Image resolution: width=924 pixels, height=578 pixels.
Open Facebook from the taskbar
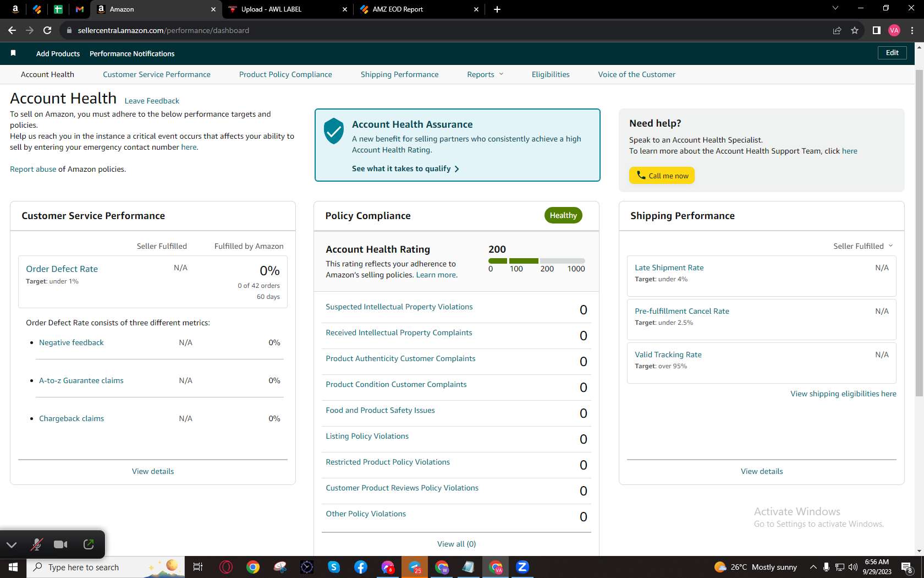point(361,567)
